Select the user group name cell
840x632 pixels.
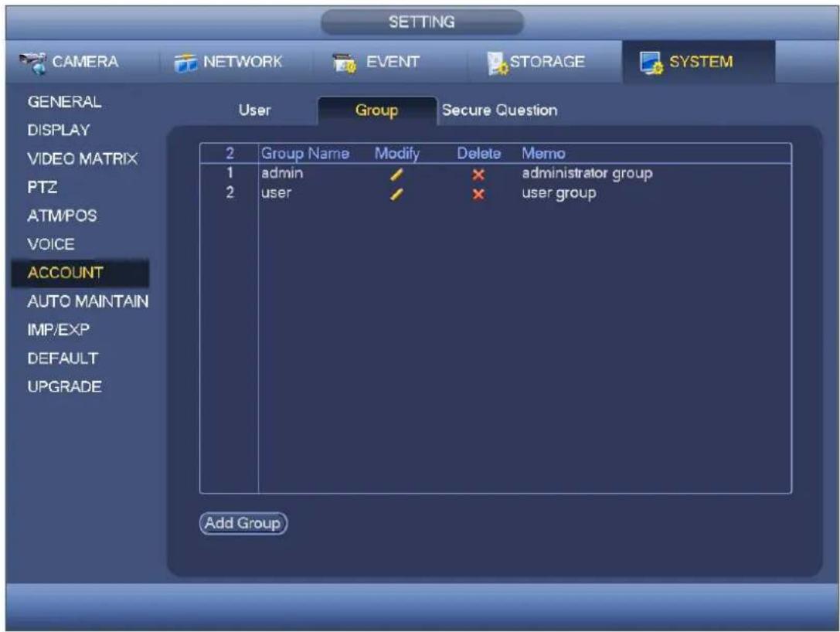point(277,193)
